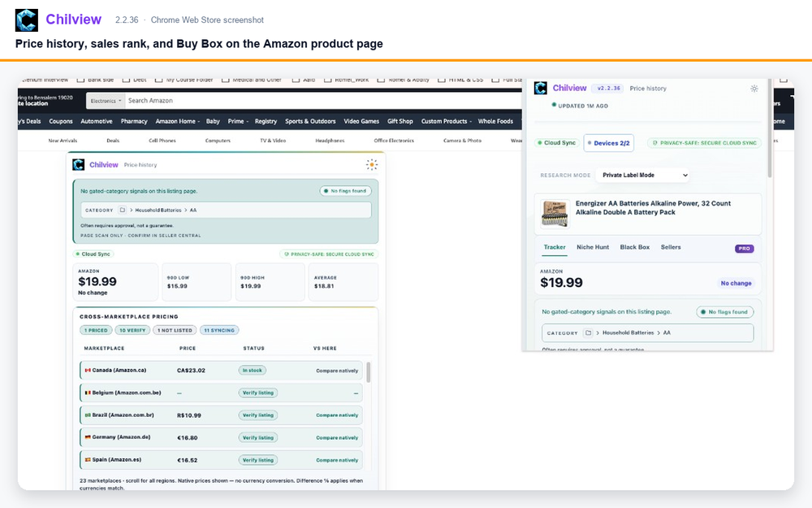
Task: Select the 10 VERIFY filter chip
Action: [132, 330]
